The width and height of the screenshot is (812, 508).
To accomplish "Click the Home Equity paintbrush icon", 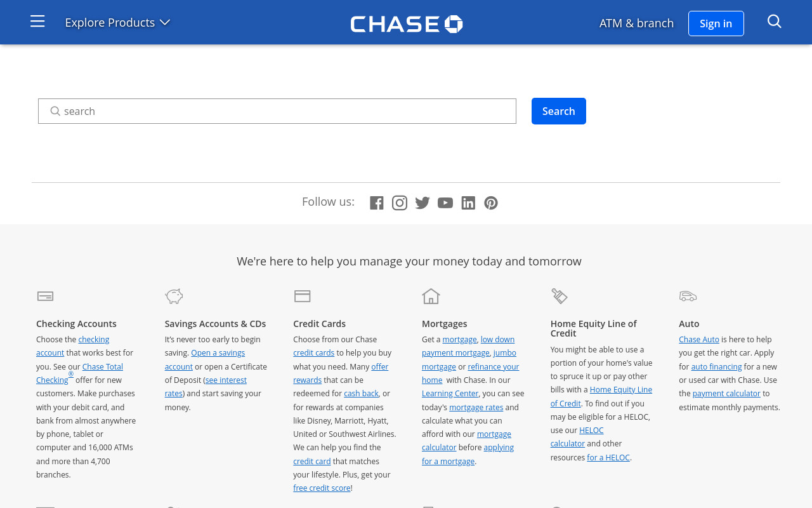I will coord(560,296).
